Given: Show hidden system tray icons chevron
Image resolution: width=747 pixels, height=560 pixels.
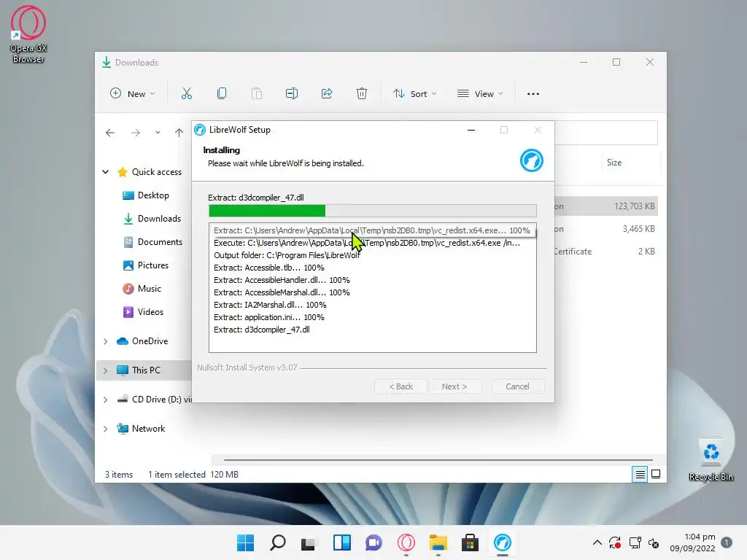Looking at the screenshot, I should [x=597, y=542].
